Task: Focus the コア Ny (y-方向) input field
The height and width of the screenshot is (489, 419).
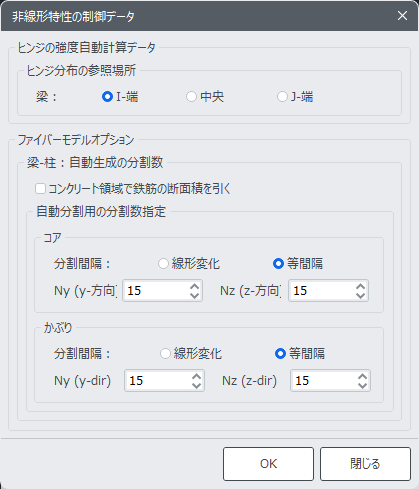Action: coord(156,291)
